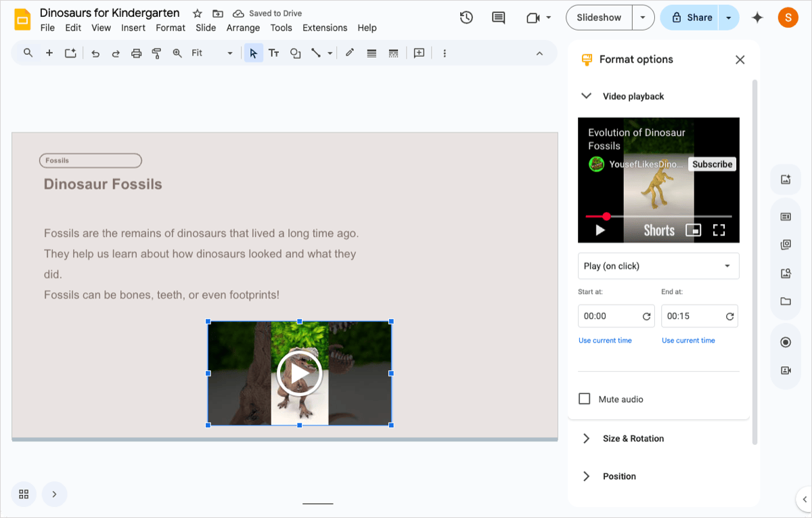Click the End at time field
Viewport: 812px width, 518px height.
[700, 316]
